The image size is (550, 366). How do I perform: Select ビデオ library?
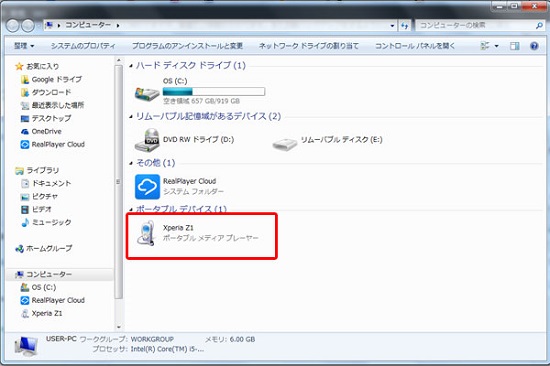[x=36, y=209]
